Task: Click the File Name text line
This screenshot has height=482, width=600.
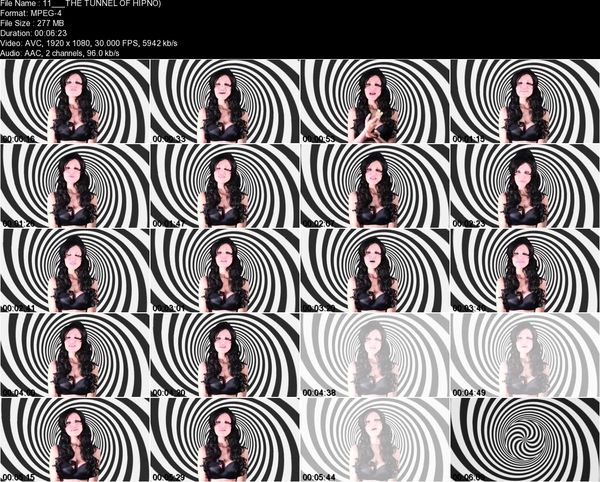Action: tap(80, 3)
